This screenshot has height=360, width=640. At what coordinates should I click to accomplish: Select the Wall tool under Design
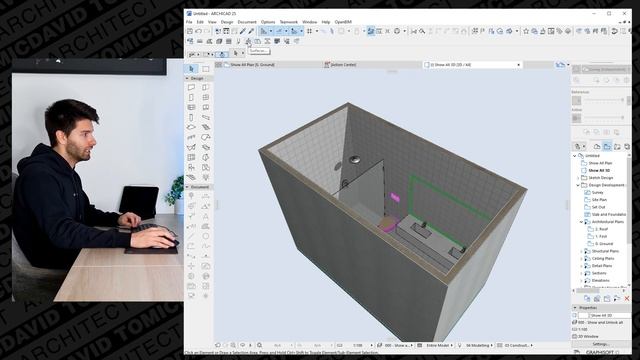pos(191,87)
